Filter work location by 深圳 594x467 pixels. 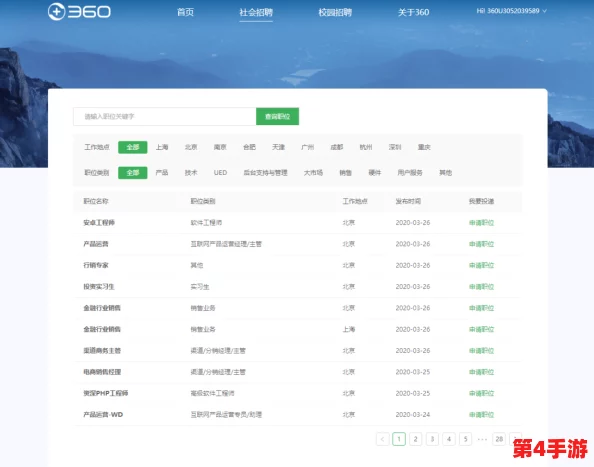395,147
